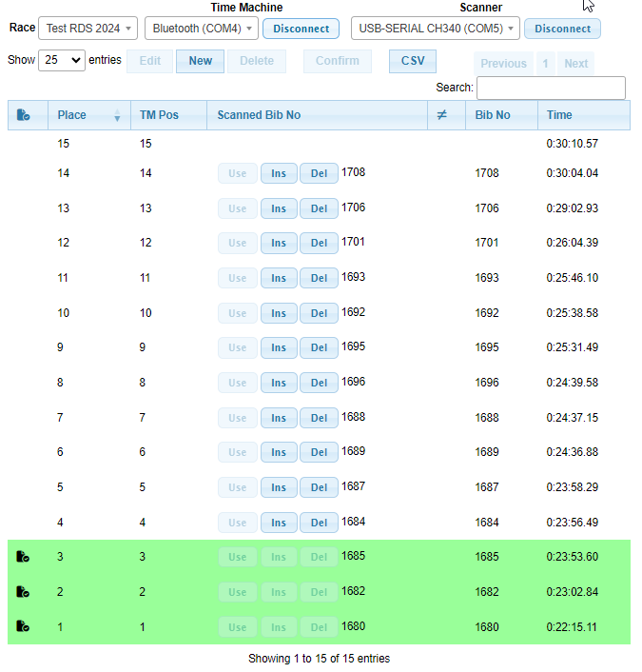This screenshot has width=642, height=672.
Task: Toggle sort arrows on Place column
Action: (117, 115)
